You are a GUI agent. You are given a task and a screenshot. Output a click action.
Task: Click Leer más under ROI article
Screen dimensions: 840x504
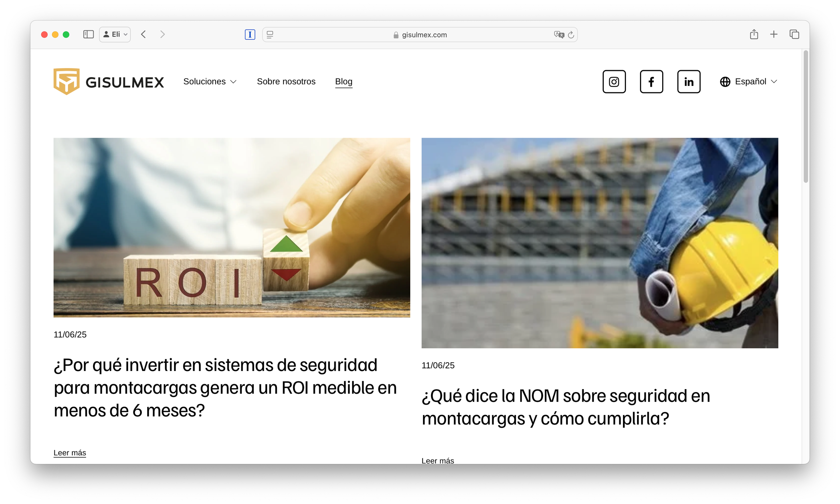click(x=70, y=452)
